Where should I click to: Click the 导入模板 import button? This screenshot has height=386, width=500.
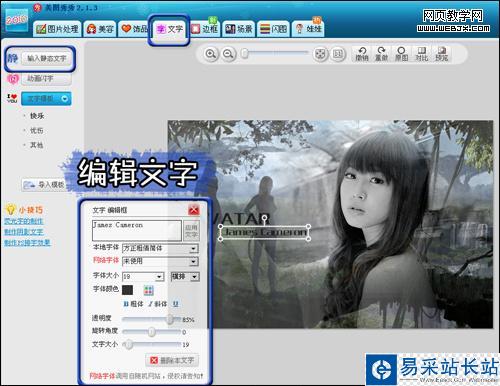[x=44, y=184]
